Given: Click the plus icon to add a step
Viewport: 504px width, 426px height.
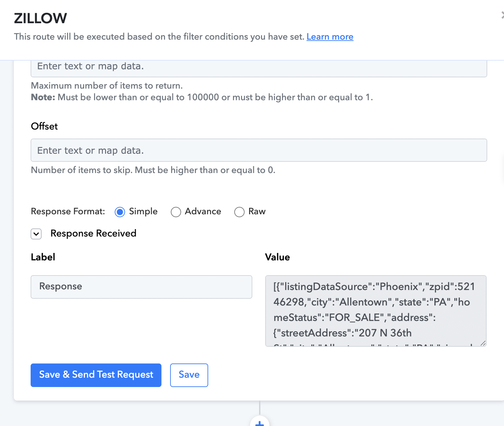Looking at the screenshot, I should 259,422.
